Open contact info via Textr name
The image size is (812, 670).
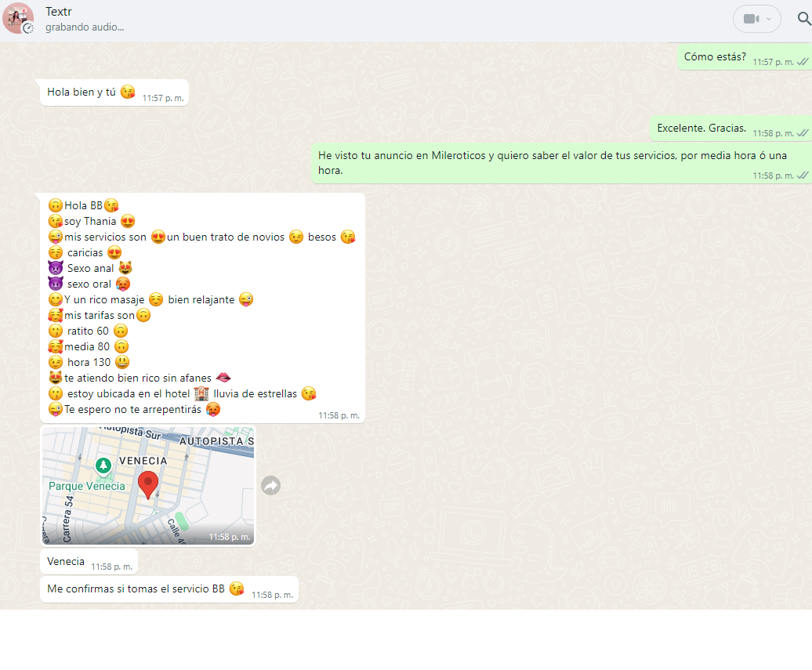coord(59,11)
